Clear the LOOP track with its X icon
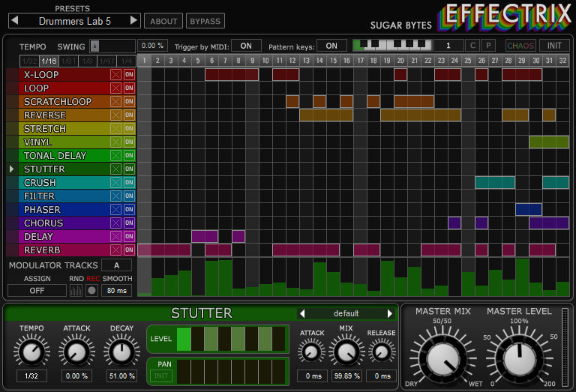Screen dimensions: 576x392 tap(115, 88)
